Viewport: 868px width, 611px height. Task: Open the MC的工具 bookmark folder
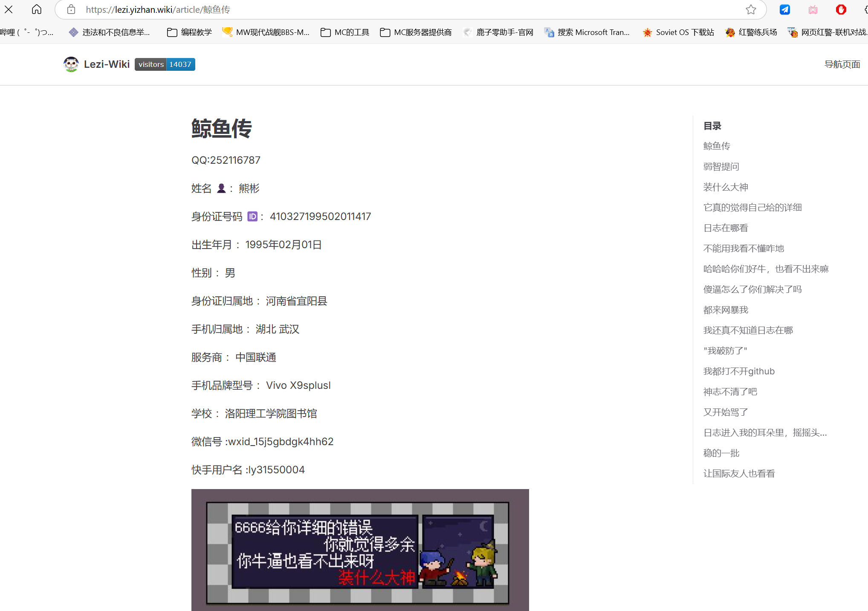point(345,32)
